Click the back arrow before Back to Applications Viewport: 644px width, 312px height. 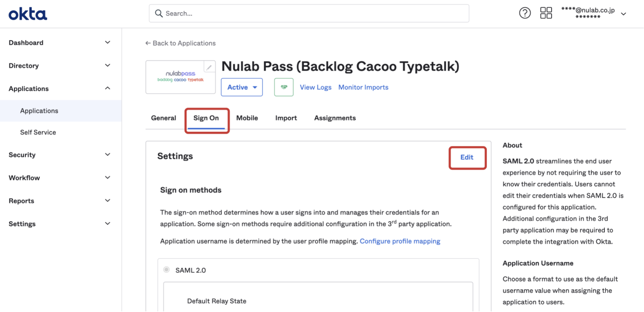(148, 43)
